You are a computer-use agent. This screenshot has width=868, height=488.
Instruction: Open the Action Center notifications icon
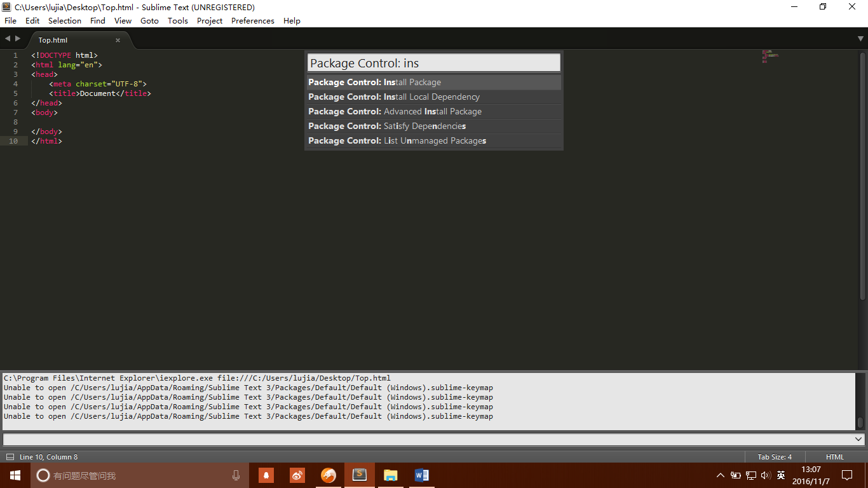click(847, 475)
